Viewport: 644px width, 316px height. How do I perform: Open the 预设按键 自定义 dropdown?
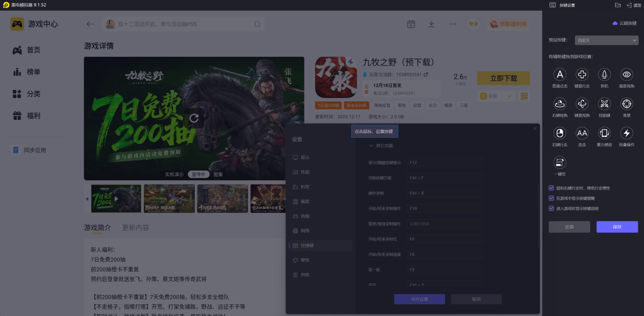tap(606, 40)
